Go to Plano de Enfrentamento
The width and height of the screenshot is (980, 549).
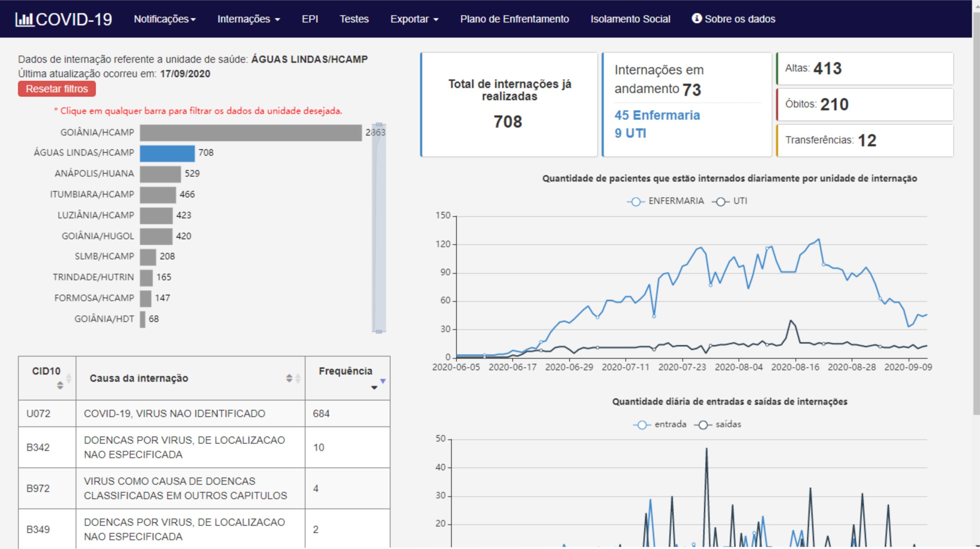click(514, 19)
